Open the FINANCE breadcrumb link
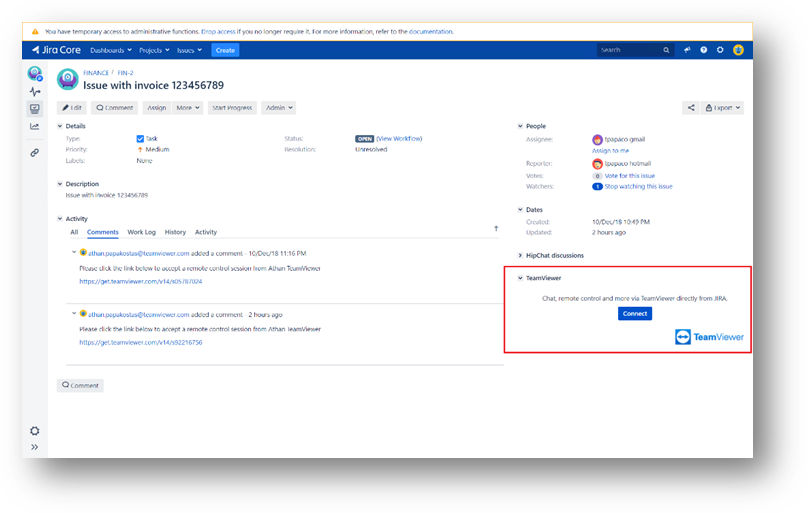This screenshot has height=513, width=808. [x=96, y=73]
